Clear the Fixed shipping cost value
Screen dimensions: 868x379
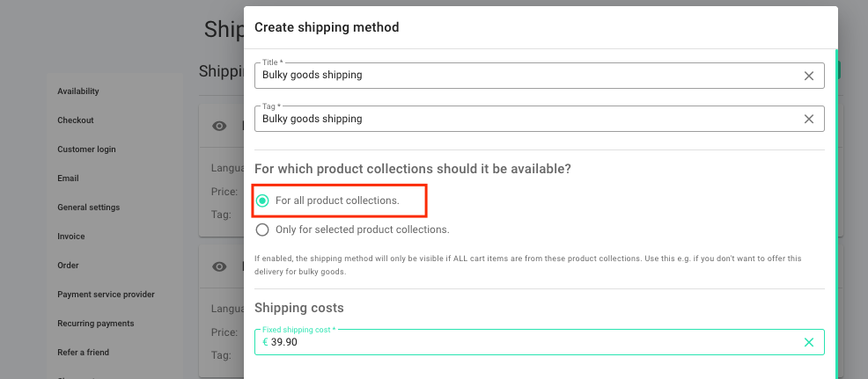point(809,342)
